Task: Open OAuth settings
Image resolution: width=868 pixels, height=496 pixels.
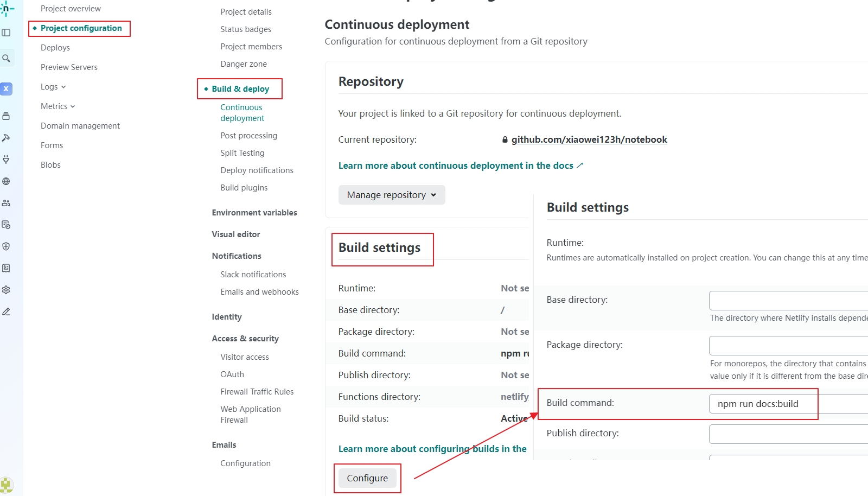Action: tap(232, 374)
